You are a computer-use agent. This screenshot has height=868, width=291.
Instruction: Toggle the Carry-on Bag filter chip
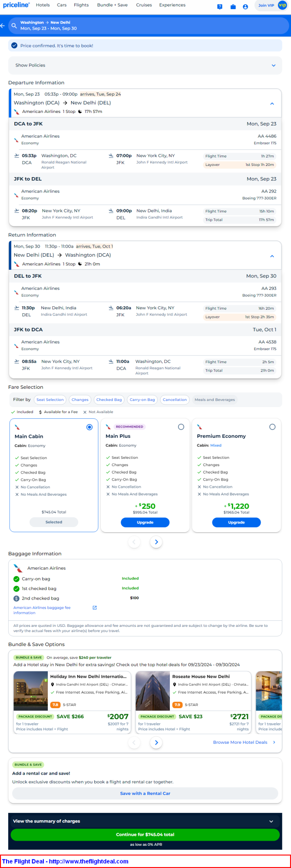tap(142, 400)
